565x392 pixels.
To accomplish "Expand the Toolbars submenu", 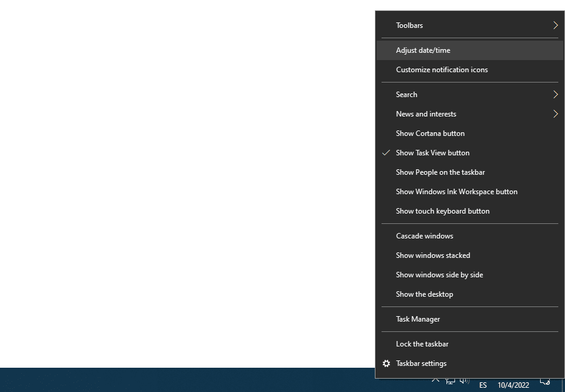I will click(x=409, y=25).
